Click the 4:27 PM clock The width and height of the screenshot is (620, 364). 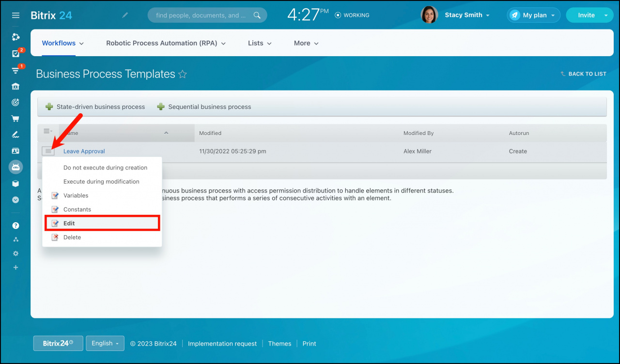(308, 15)
